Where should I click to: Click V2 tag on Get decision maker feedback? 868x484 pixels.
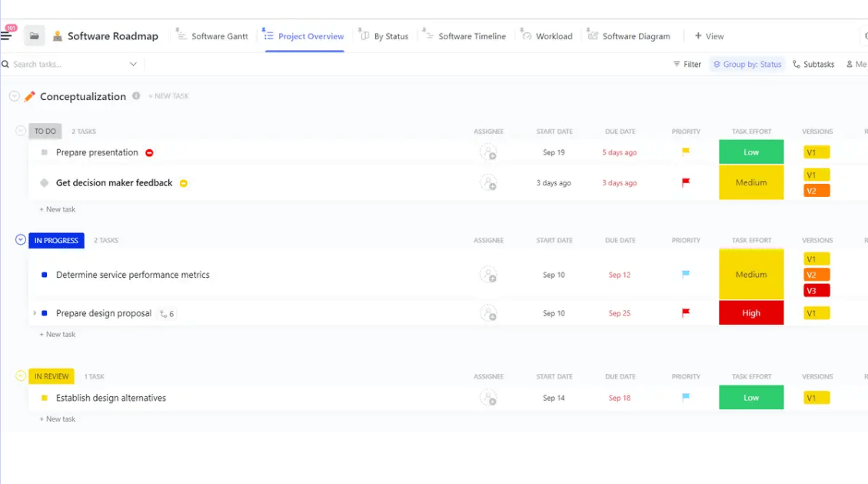pos(816,191)
